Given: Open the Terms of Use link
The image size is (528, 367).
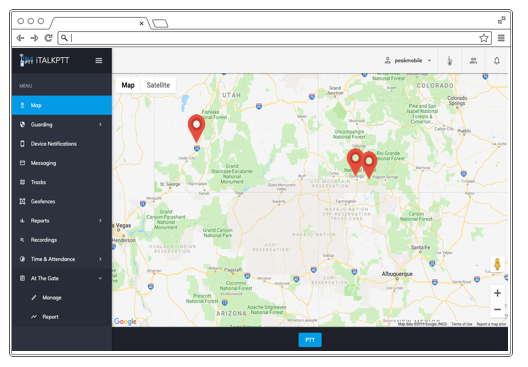Looking at the screenshot, I should point(462,324).
